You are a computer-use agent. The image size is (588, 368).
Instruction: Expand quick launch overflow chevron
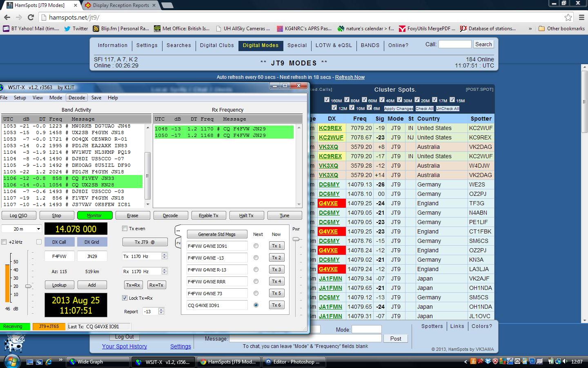point(60,360)
